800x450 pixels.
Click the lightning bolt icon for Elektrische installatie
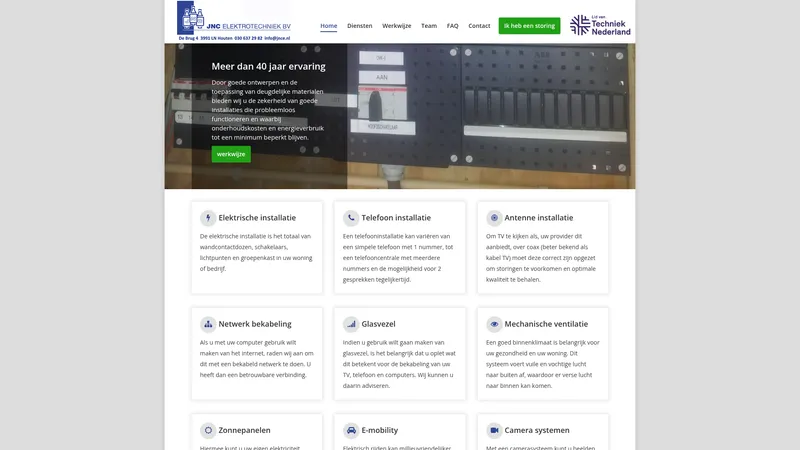(208, 218)
